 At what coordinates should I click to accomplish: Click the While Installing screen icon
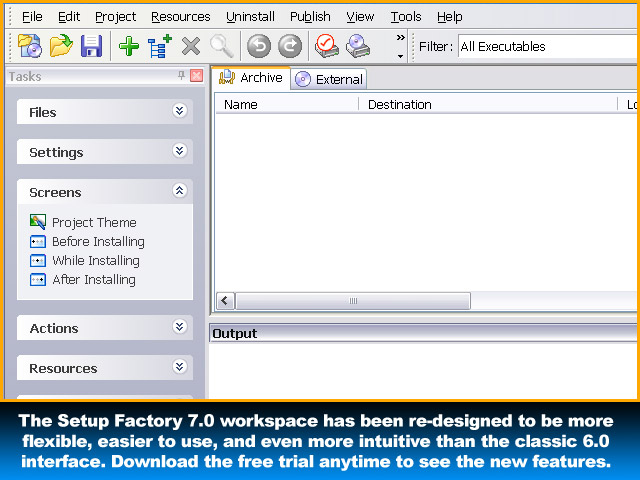pyautogui.click(x=38, y=260)
